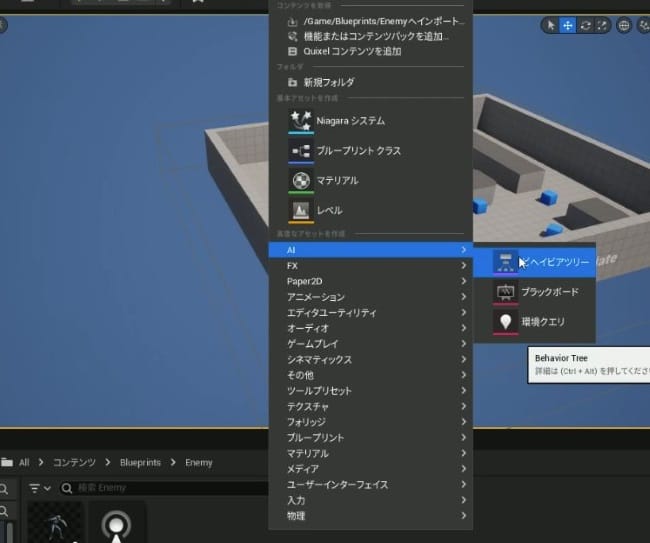
Task: Import to /Game/Blueprints/Enemy
Action: click(x=371, y=22)
